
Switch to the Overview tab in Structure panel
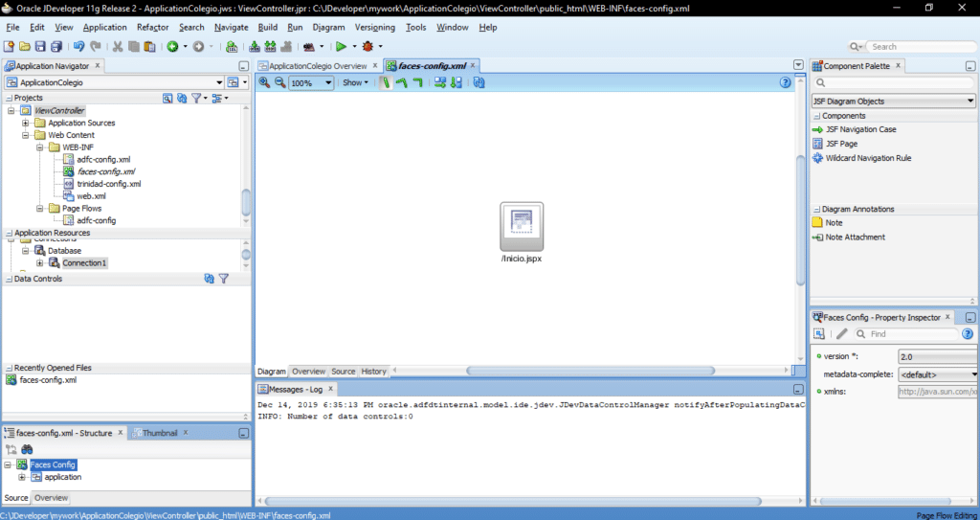[52, 498]
